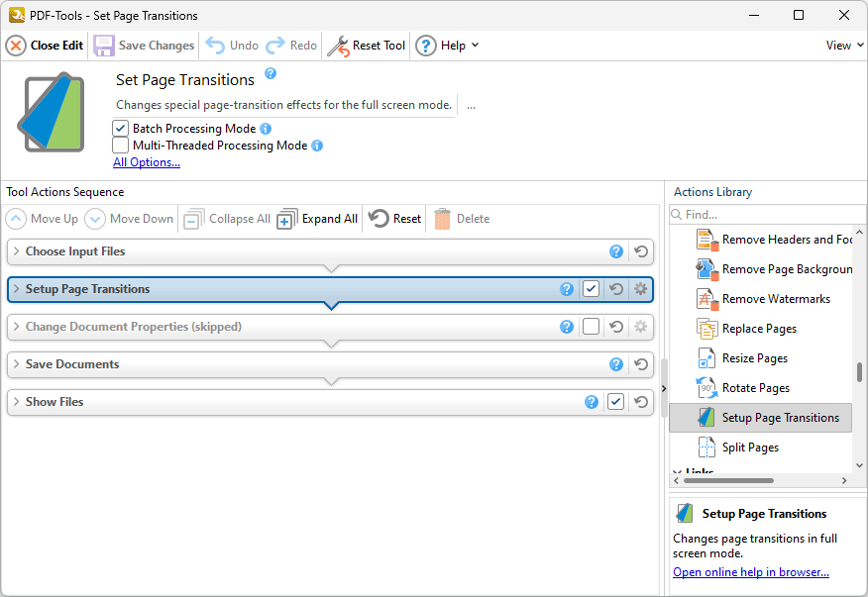
Task: Click Reset Tool wrench icon
Action: coord(338,46)
